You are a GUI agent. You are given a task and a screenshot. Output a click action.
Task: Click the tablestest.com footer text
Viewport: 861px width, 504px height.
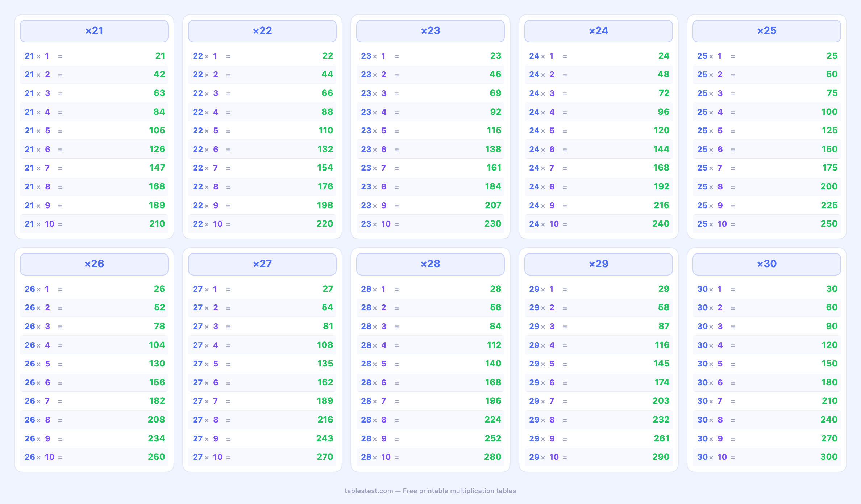(x=430, y=491)
